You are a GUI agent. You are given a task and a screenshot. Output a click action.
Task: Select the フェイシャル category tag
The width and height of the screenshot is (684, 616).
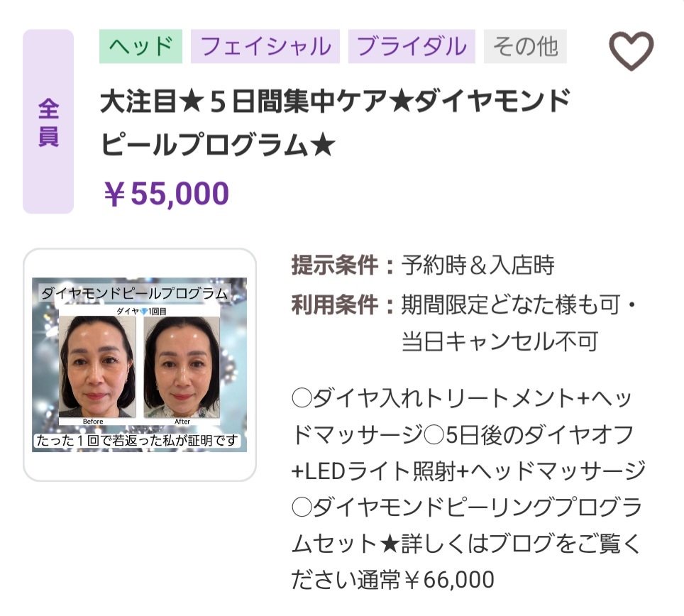(265, 46)
